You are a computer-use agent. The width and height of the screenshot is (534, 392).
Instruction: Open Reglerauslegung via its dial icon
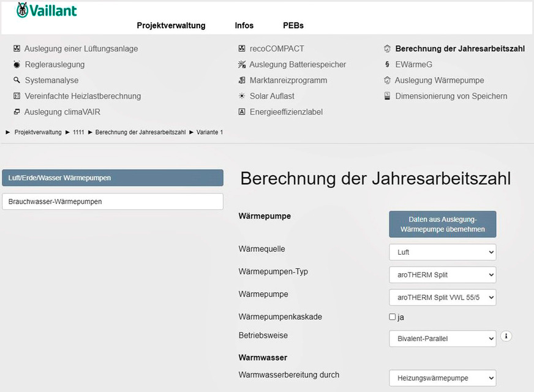coord(17,64)
